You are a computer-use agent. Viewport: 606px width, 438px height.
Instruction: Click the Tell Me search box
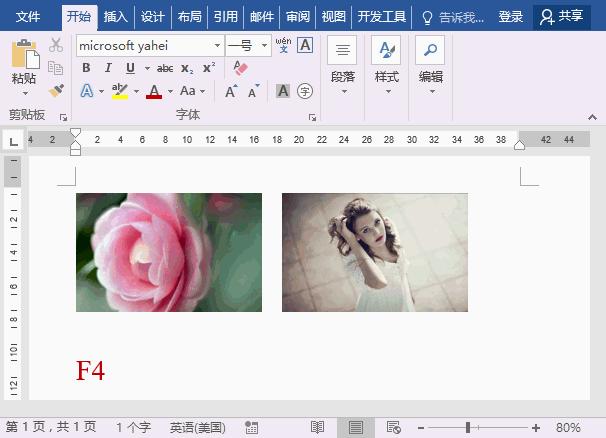pos(453,17)
